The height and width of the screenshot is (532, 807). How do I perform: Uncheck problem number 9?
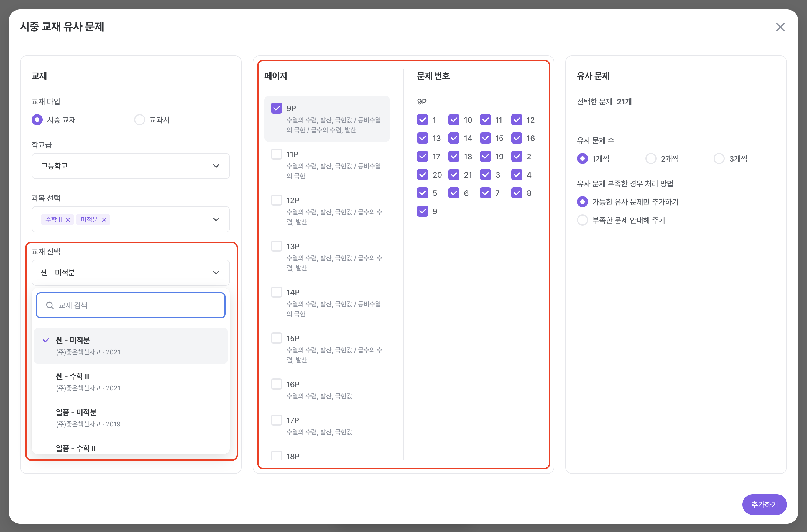click(423, 211)
